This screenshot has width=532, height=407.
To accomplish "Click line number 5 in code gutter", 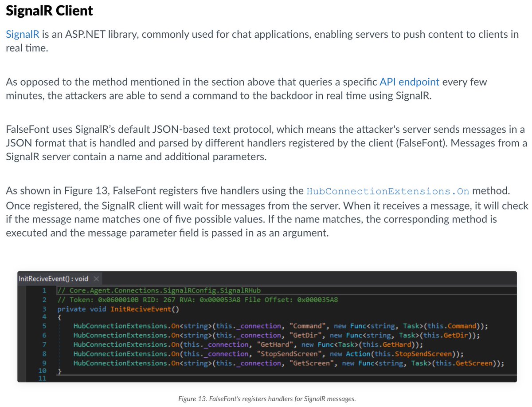I will click(x=44, y=326).
